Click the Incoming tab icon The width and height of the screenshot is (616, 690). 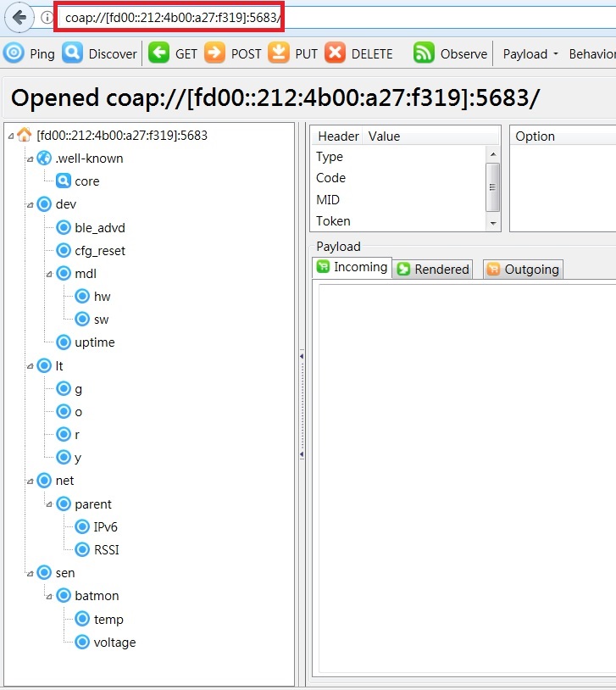[x=323, y=266]
